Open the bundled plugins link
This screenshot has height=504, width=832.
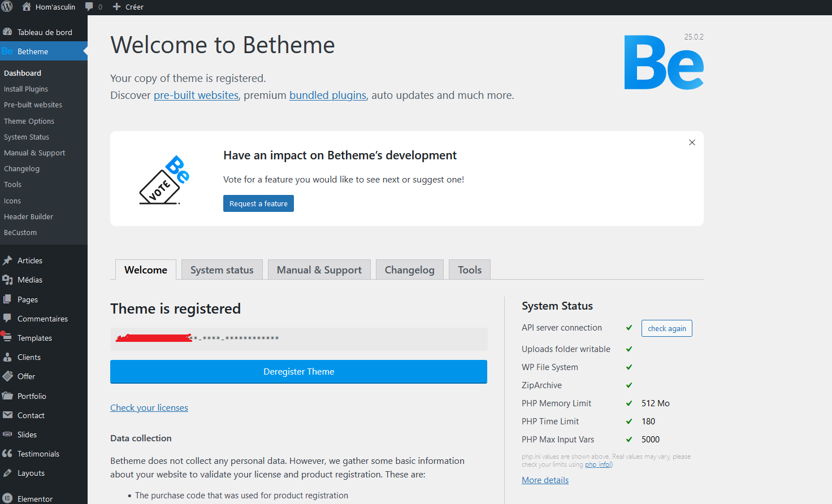(x=328, y=95)
